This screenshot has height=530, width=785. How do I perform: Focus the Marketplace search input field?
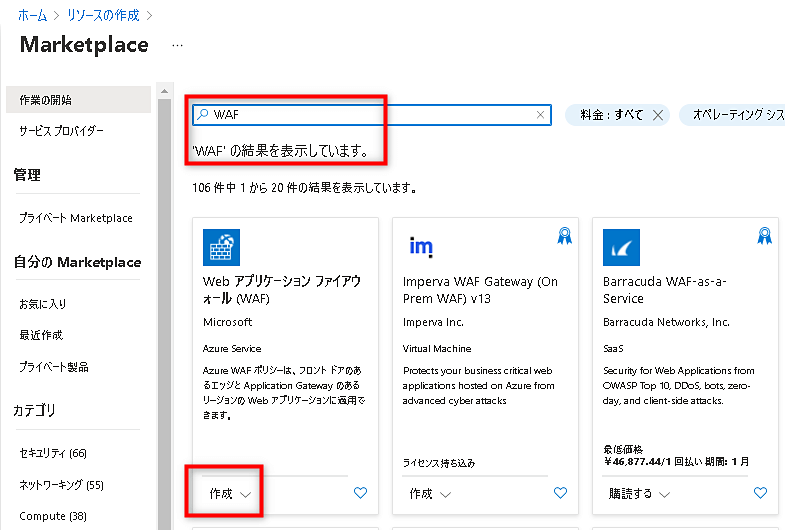(372, 115)
